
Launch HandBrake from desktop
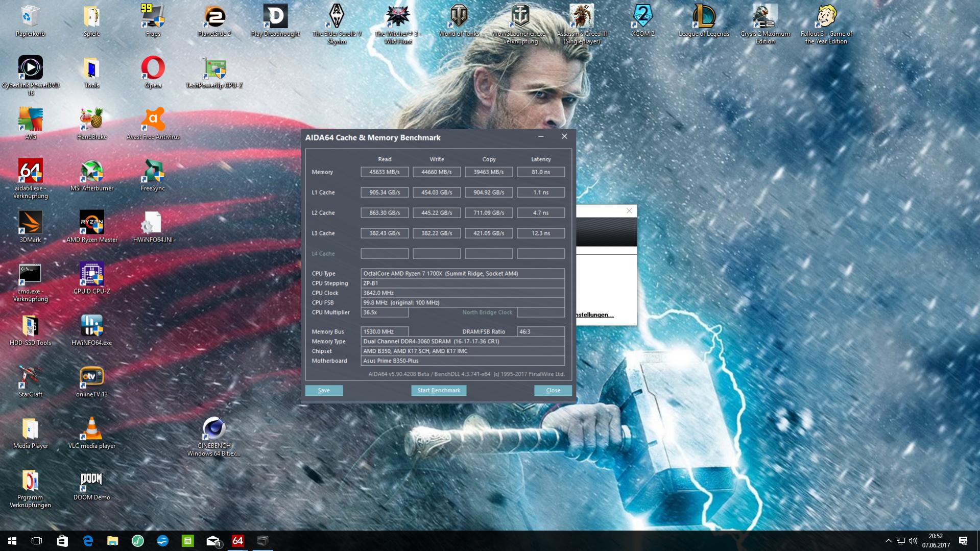point(91,124)
